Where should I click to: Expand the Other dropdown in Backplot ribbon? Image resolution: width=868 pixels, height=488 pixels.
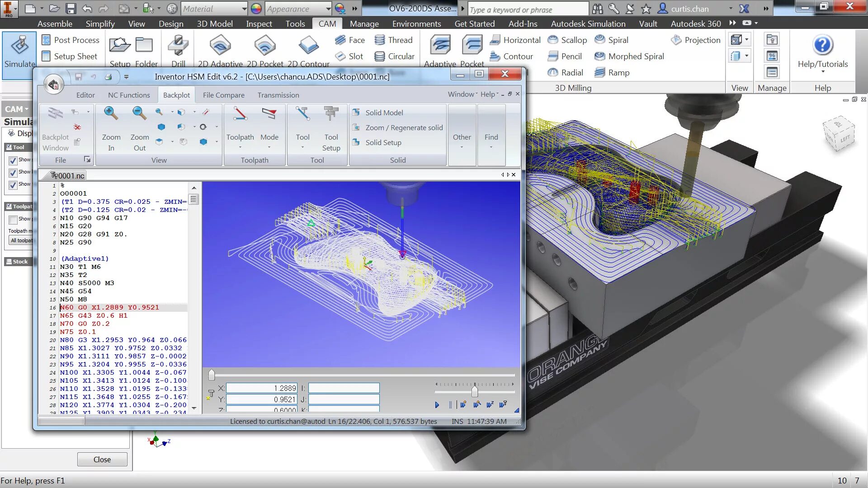point(462,140)
